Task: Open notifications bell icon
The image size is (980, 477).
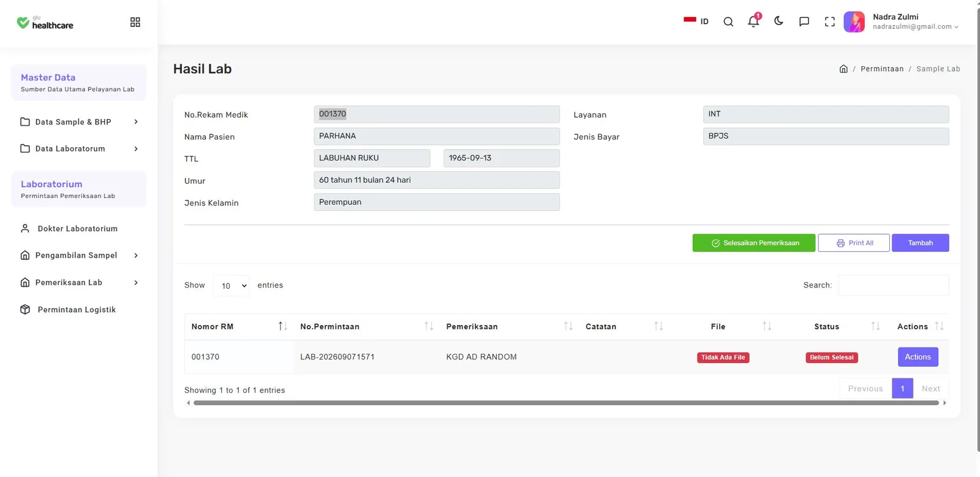Action: tap(753, 21)
